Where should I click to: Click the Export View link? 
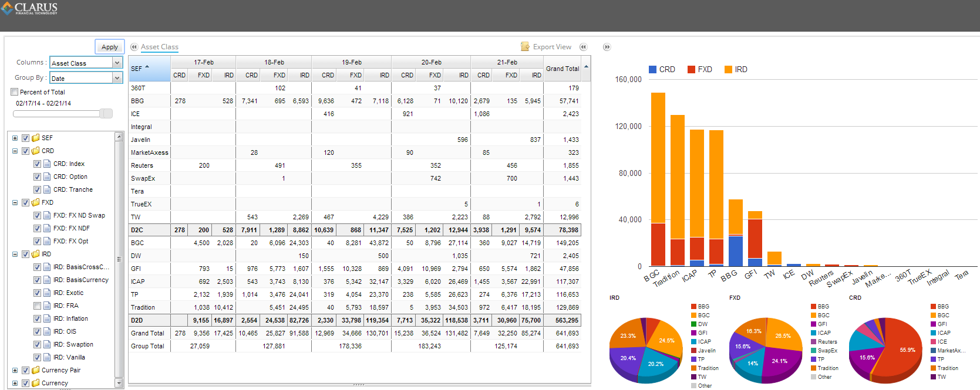point(552,47)
